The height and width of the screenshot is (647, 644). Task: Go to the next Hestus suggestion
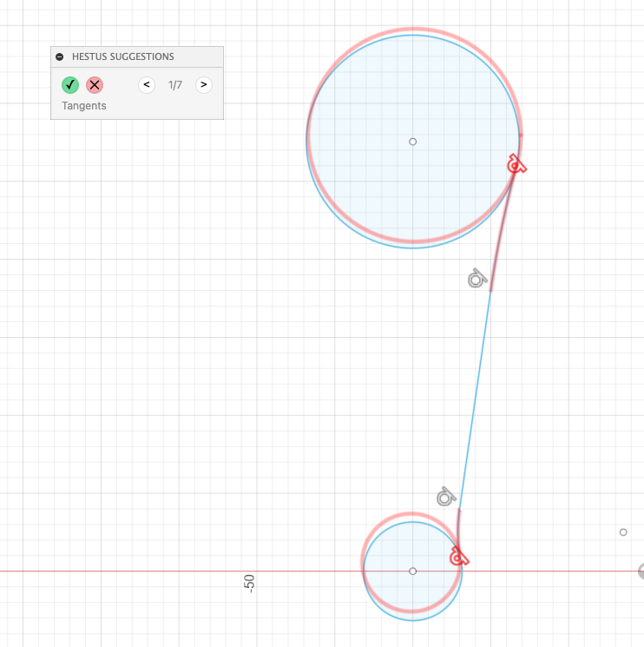point(203,85)
